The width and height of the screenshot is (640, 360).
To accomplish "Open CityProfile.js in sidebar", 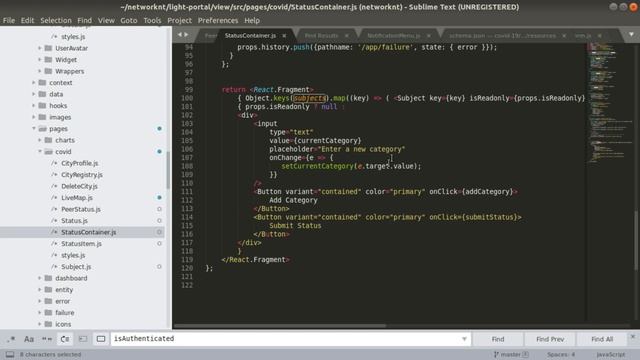I will click(x=80, y=163).
